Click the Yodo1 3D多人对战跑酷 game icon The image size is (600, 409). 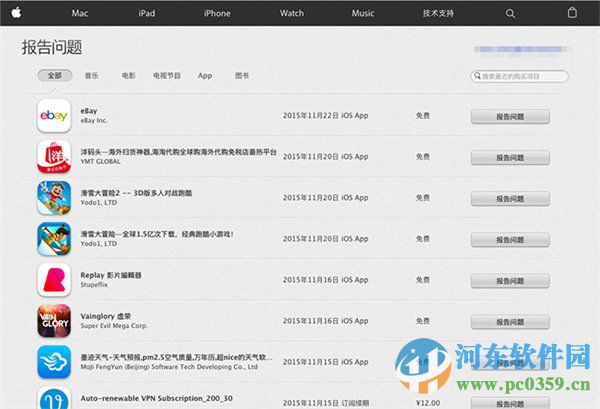click(x=54, y=197)
